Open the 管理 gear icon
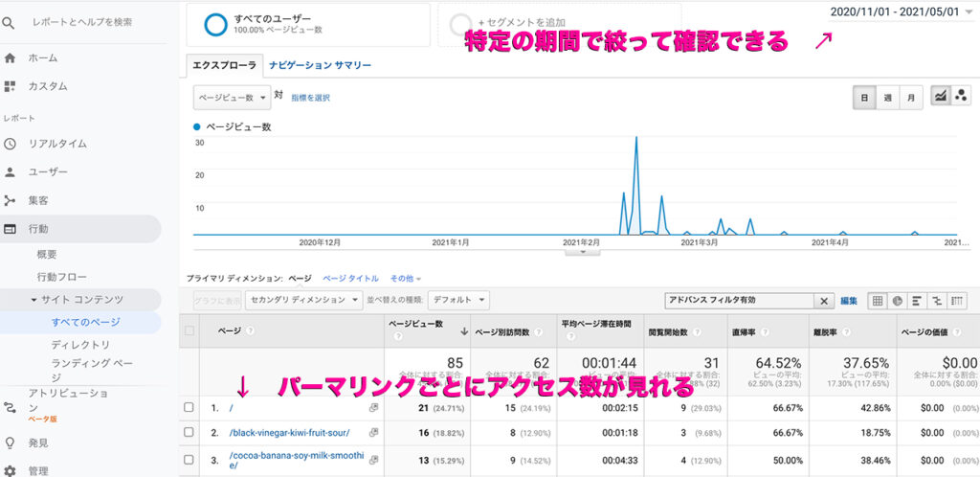The image size is (980, 477). coord(10,470)
